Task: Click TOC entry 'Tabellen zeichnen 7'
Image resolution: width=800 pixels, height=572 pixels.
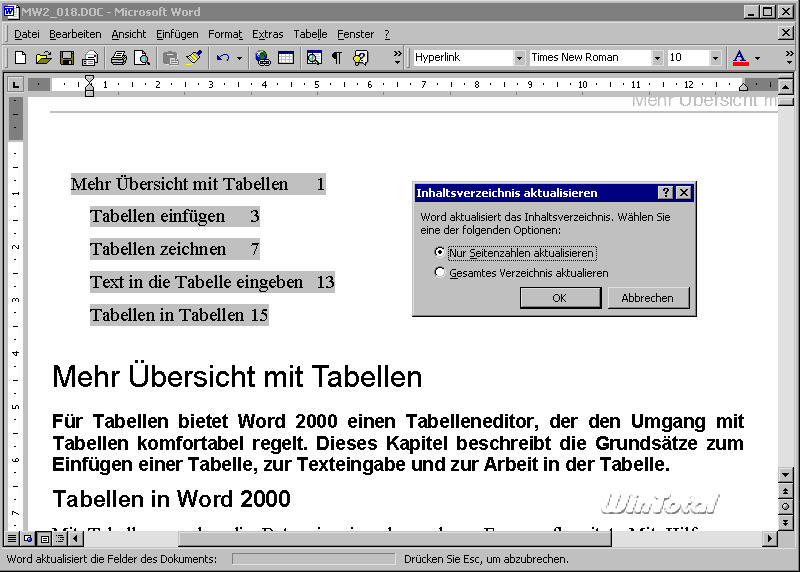Action: 175,249
